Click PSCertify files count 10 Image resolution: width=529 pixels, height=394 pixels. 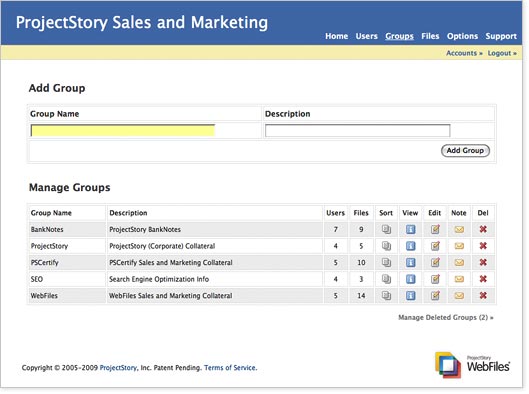point(361,262)
